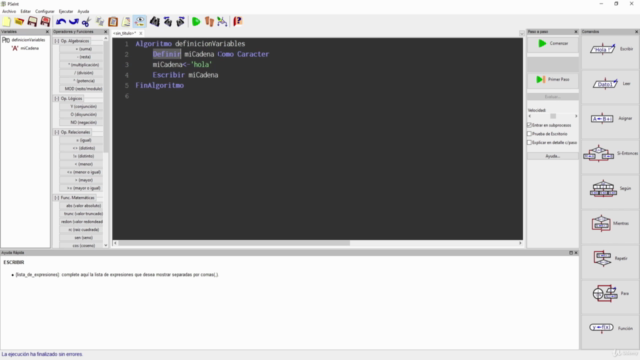Insert the + (suma) operator
Image resolution: width=640 pixels, height=360 pixels.
pos(81,49)
